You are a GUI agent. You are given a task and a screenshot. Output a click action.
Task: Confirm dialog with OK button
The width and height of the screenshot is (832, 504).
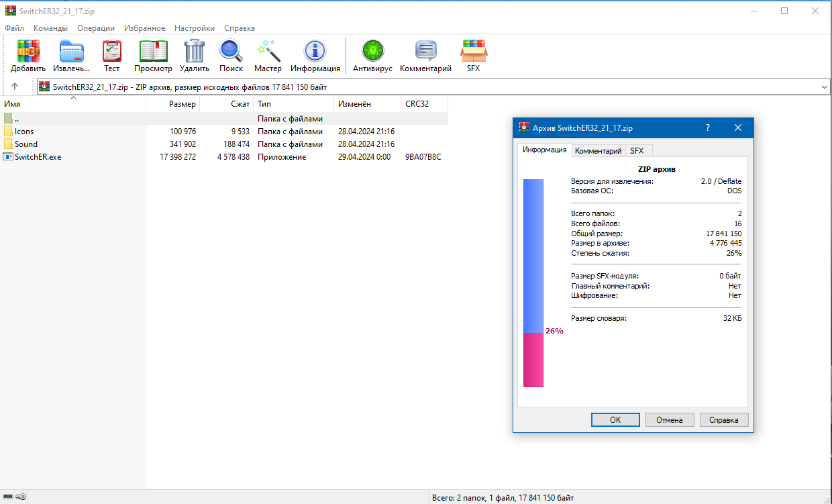(x=615, y=420)
